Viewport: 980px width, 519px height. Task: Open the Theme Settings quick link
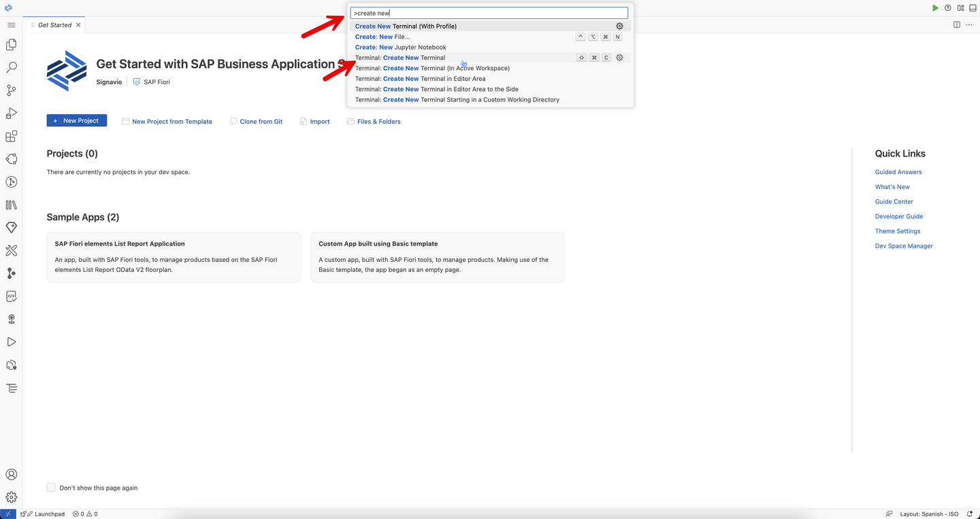(x=898, y=231)
